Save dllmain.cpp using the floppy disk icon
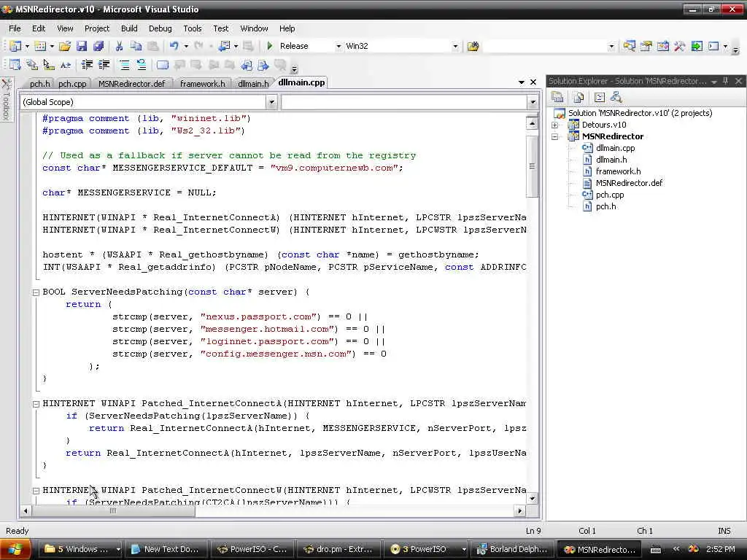Image resolution: width=747 pixels, height=560 pixels. click(82, 46)
